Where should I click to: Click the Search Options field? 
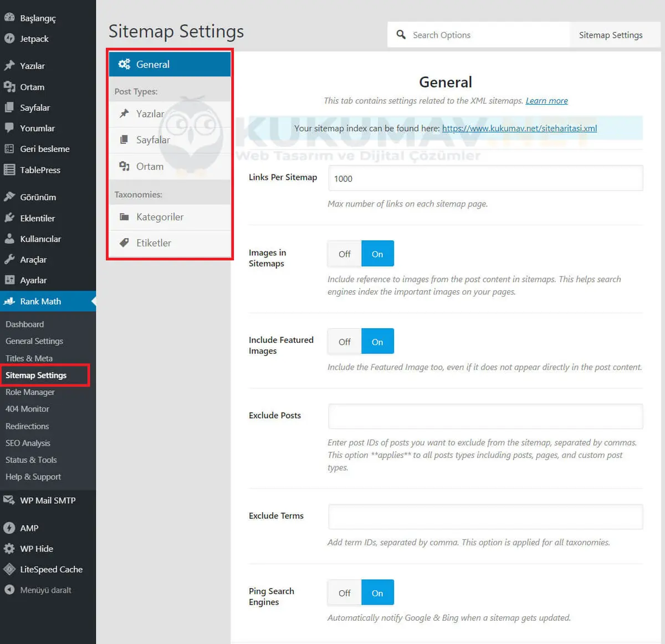(479, 35)
